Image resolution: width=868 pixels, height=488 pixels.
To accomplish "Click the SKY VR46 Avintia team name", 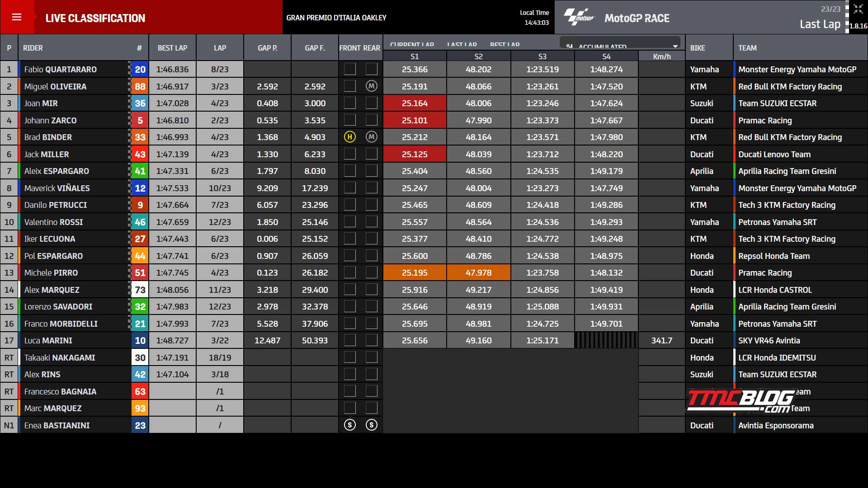I will pyautogui.click(x=769, y=341).
